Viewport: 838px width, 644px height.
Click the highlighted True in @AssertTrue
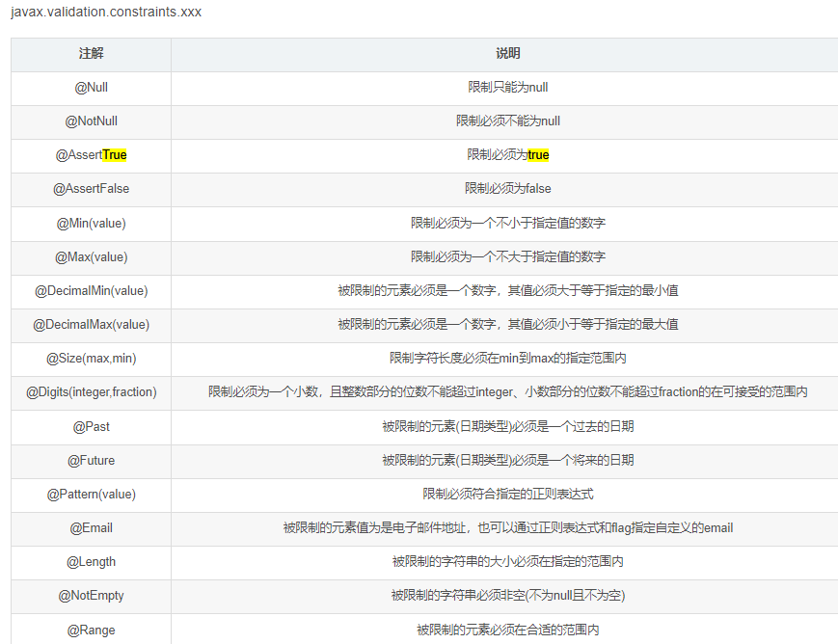(112, 155)
